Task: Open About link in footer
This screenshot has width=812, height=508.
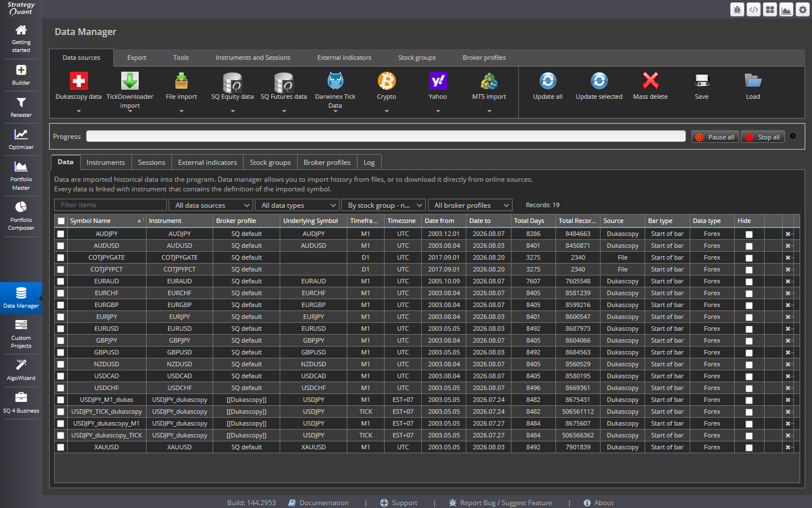Action: (598, 503)
